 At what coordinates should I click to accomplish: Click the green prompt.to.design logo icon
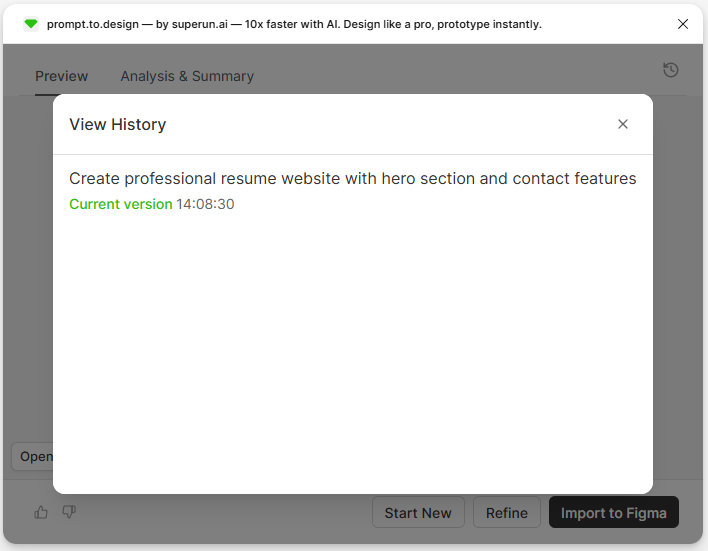coord(31,24)
